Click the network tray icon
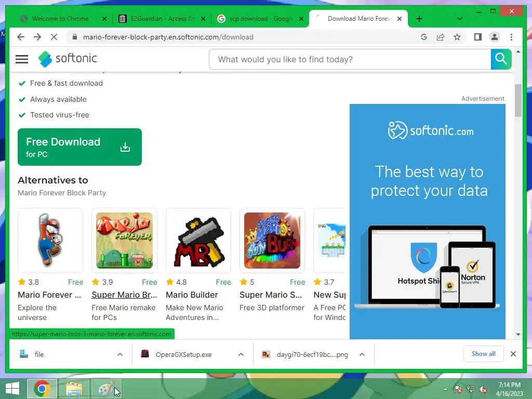 coord(470,389)
